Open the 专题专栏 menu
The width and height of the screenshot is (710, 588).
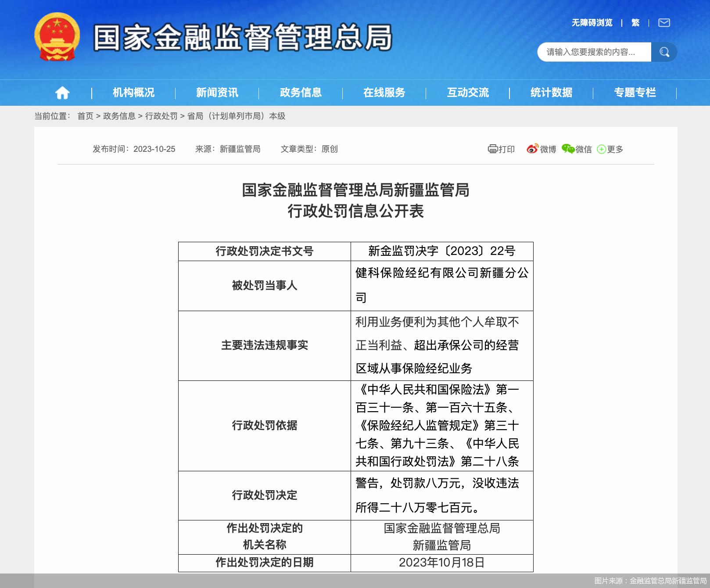pos(635,93)
